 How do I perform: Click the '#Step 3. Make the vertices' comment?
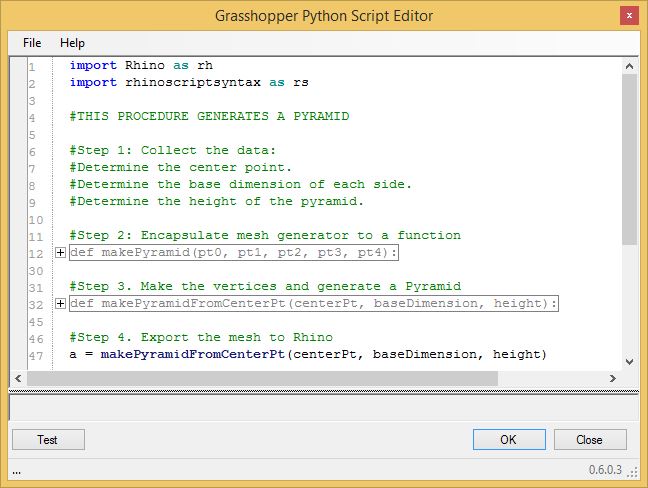point(265,286)
